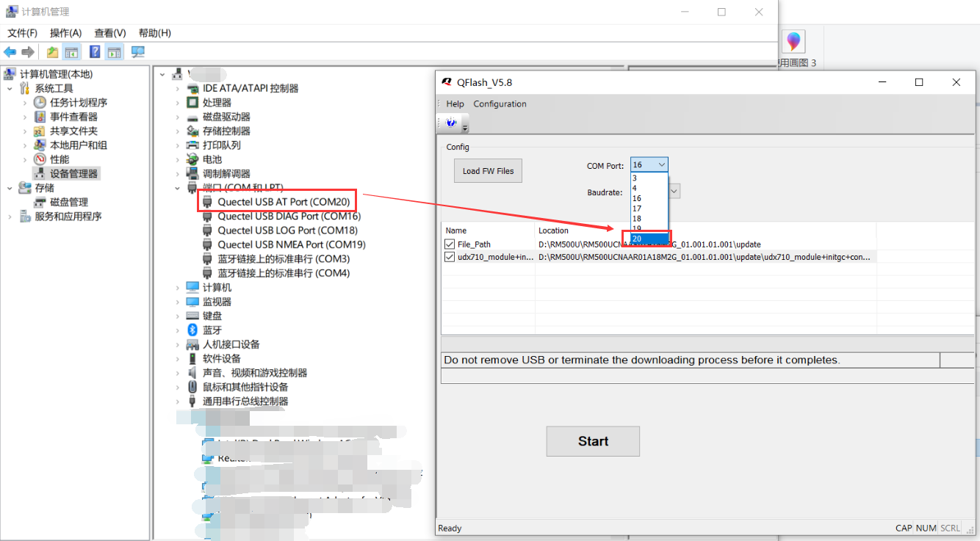Collapse the Ports (COM 和 LPT) category
The width and height of the screenshot is (980, 541).
[177, 188]
